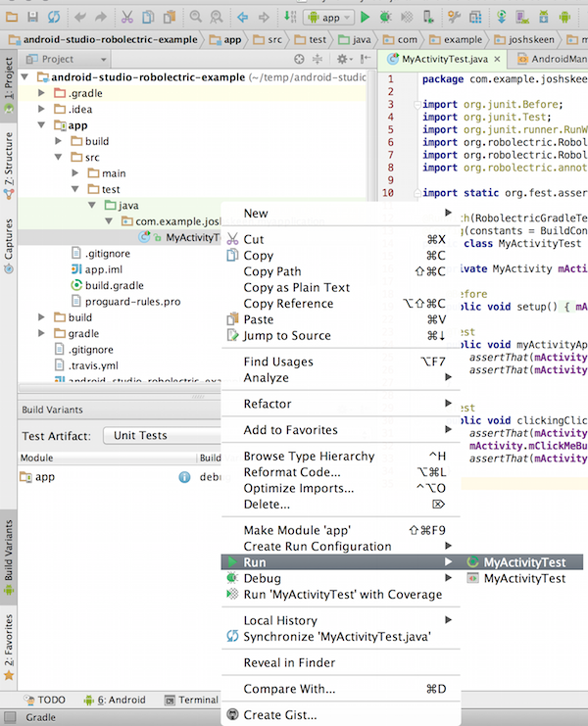
Task: Open the AVD Manager icon
Action: 522,18
